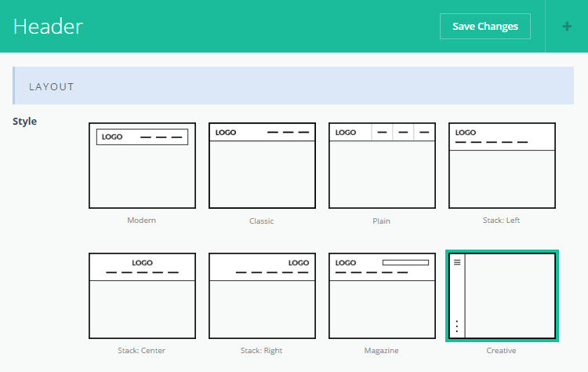This screenshot has width=588, height=372.
Task: Select the Stack: Left layout preview image
Action: tap(502, 166)
